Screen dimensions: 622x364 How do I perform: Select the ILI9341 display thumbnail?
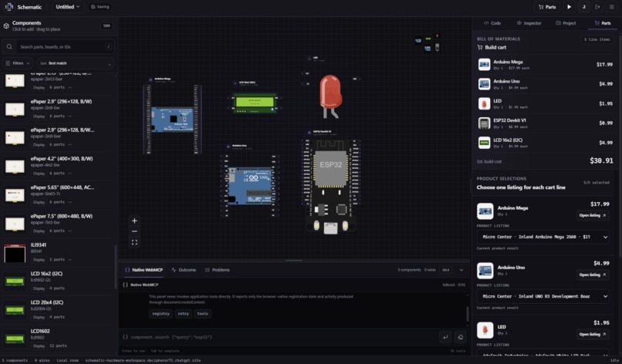[15, 253]
